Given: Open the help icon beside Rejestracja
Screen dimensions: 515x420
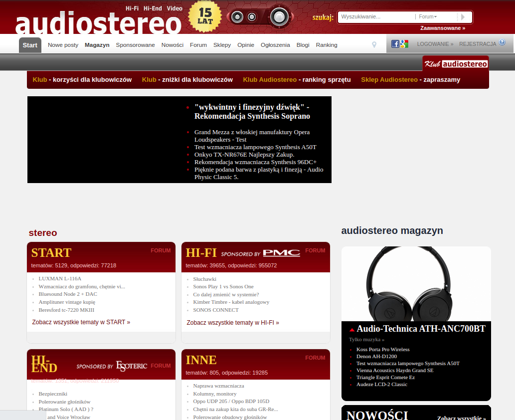Looking at the screenshot, I should tap(502, 42).
